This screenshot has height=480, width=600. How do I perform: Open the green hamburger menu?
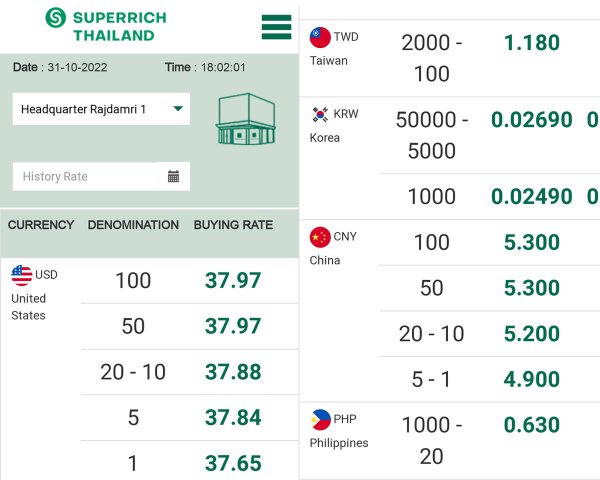pyautogui.click(x=276, y=27)
